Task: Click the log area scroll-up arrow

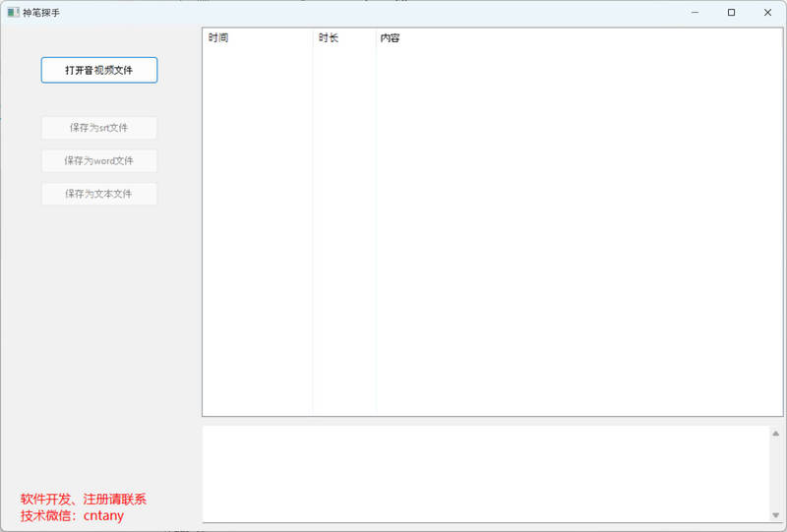Action: (776, 433)
